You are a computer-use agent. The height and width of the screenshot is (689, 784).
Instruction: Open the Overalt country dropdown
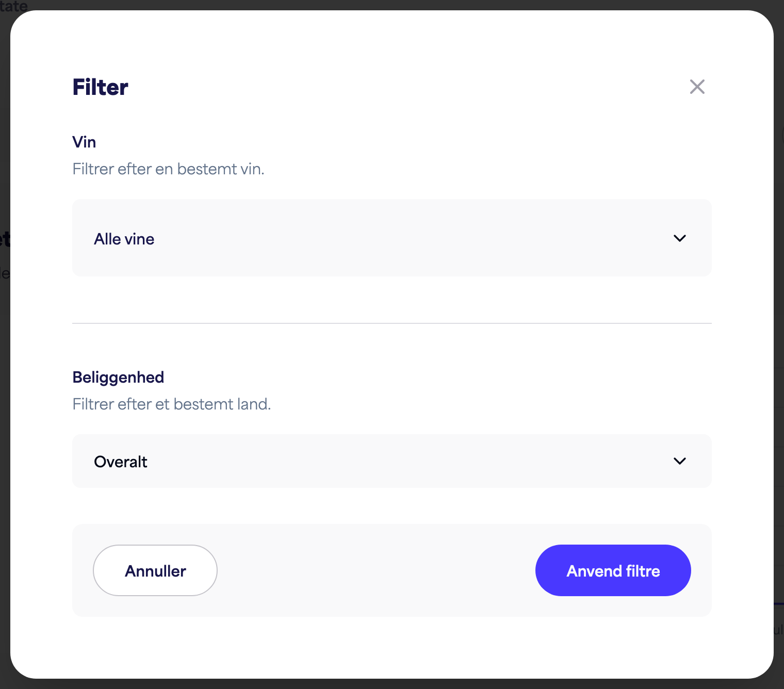(392, 461)
